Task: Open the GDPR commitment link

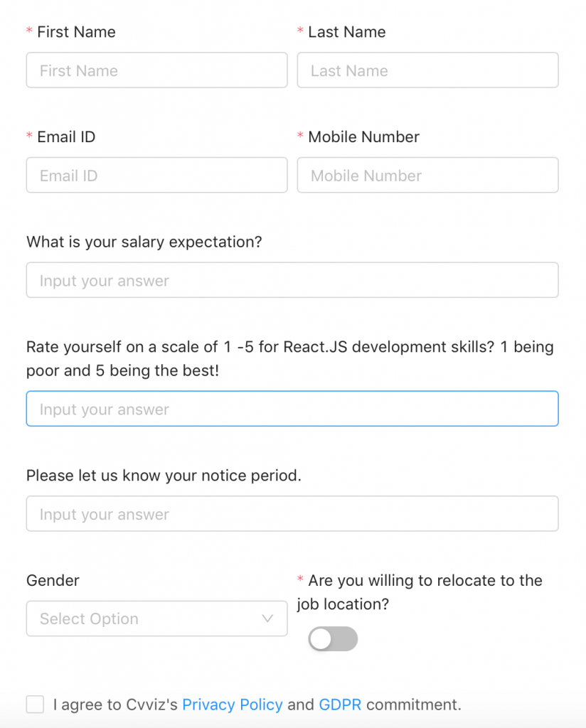Action: point(340,705)
